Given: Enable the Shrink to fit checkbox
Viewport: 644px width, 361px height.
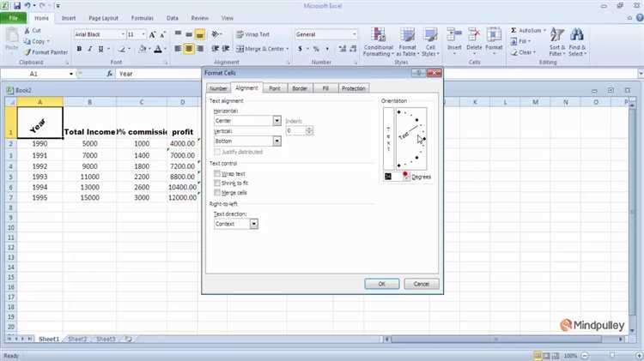Looking at the screenshot, I should 217,183.
